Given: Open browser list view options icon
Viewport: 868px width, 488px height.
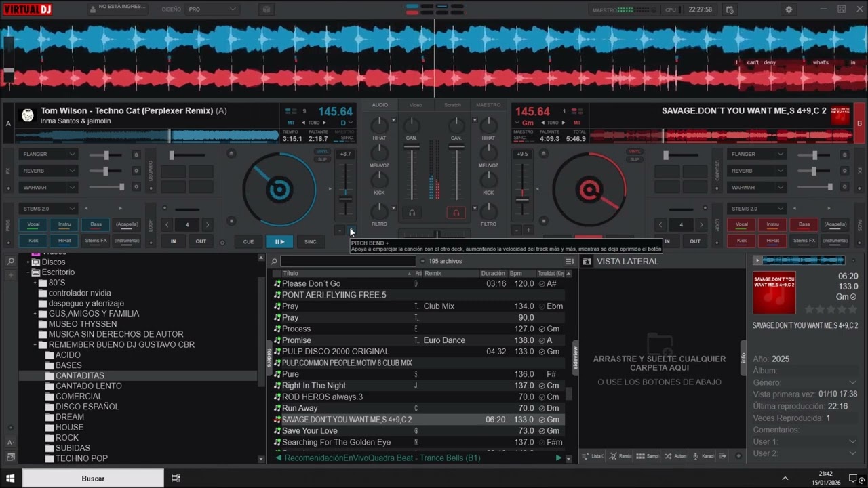Looking at the screenshot, I should point(570,261).
